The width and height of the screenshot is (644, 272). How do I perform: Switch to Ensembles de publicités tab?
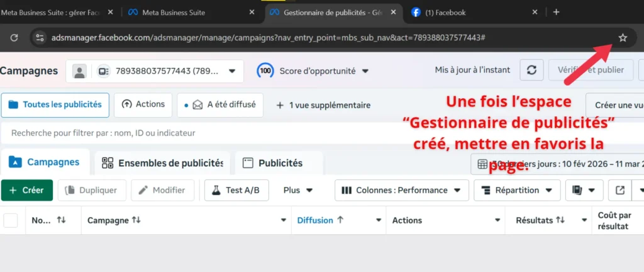(x=162, y=163)
